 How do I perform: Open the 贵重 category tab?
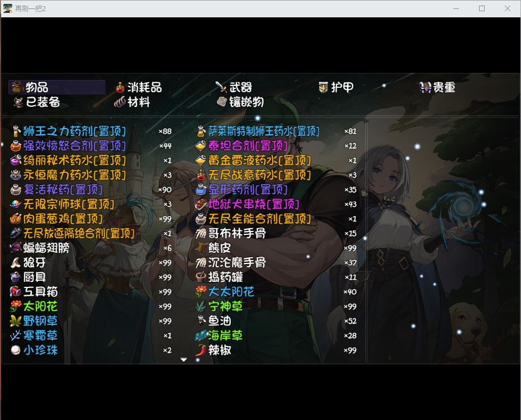tap(437, 87)
